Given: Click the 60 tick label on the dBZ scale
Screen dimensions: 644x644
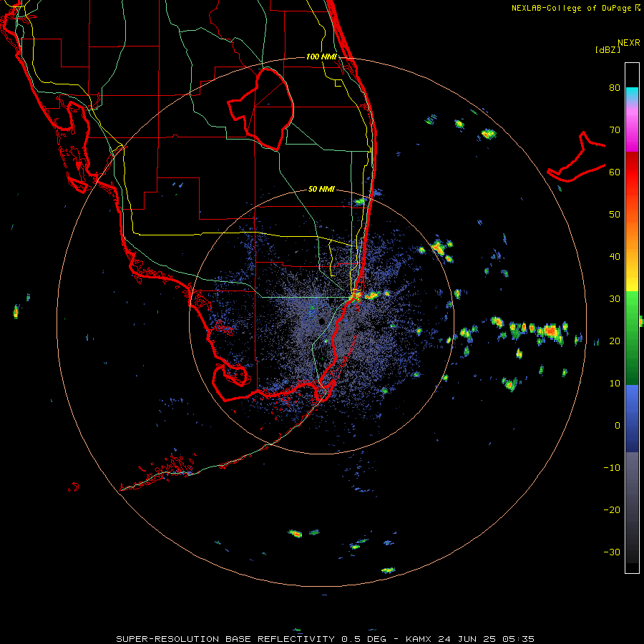Looking at the screenshot, I should coord(615,172).
